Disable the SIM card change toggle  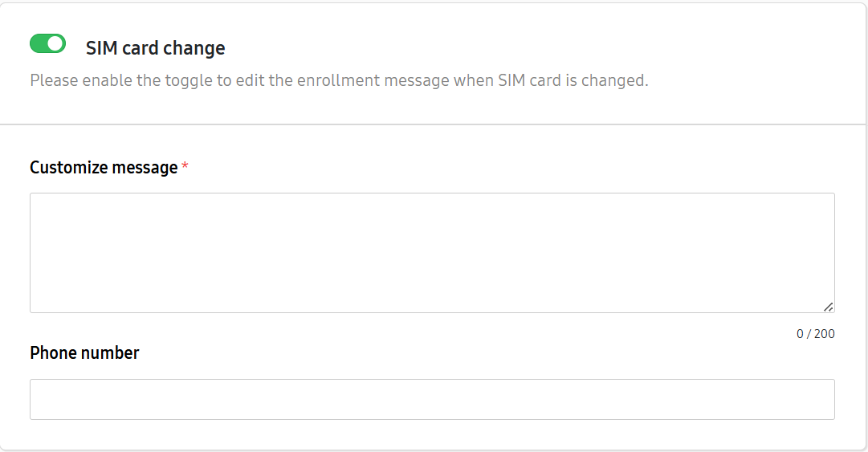click(47, 43)
